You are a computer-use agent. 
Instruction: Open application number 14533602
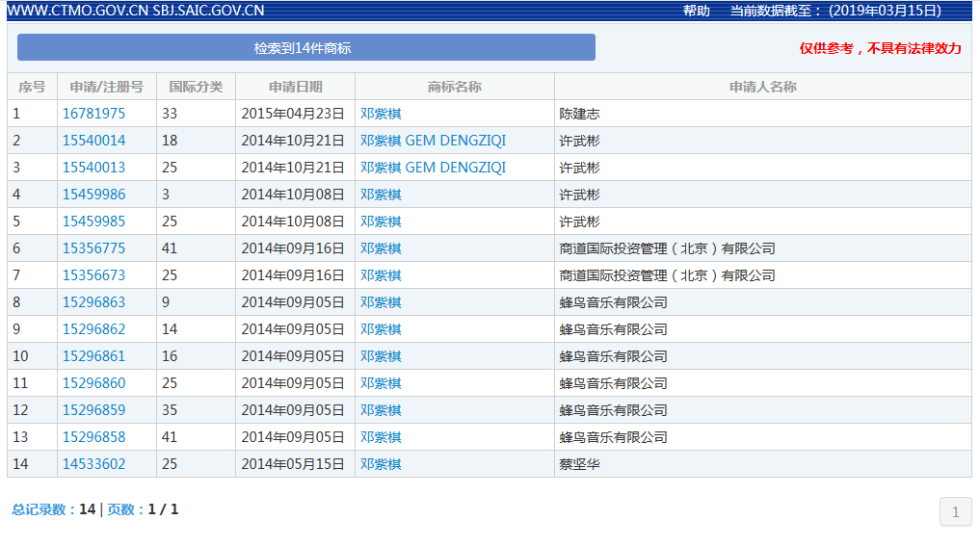click(x=93, y=464)
